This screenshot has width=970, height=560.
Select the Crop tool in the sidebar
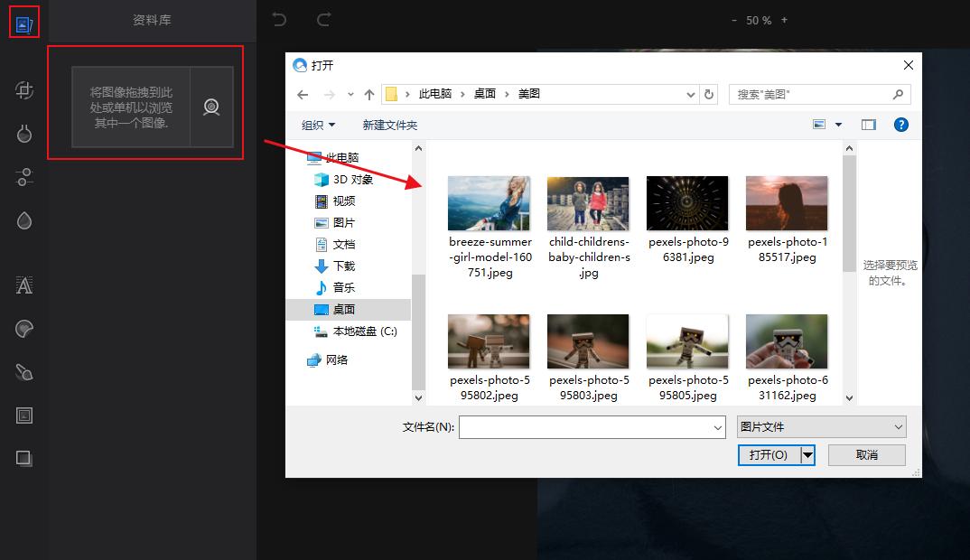pos(23,89)
